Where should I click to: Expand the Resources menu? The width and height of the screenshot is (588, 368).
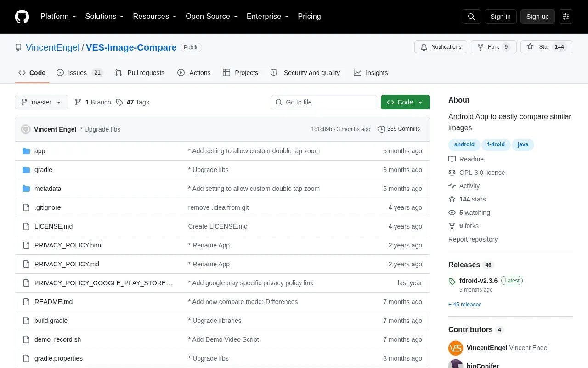155,17
